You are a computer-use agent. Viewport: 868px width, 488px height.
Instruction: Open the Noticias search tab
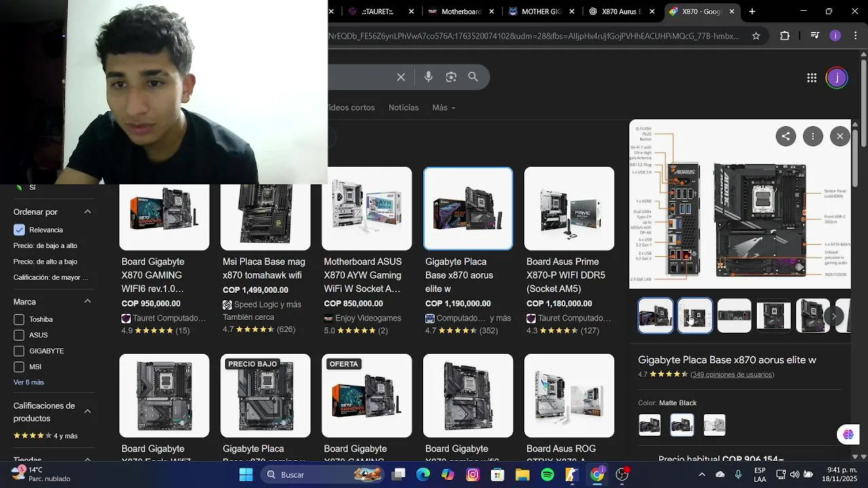coord(403,108)
